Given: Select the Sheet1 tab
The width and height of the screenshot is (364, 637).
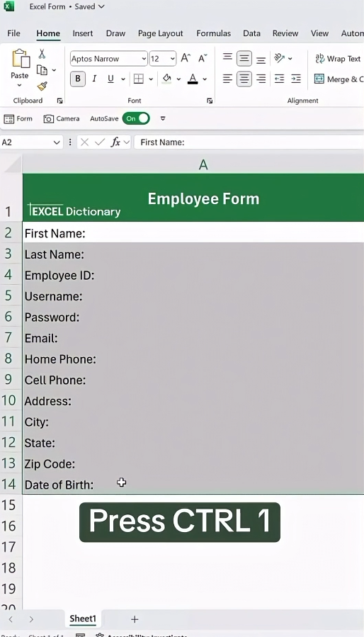Looking at the screenshot, I should point(83,619).
